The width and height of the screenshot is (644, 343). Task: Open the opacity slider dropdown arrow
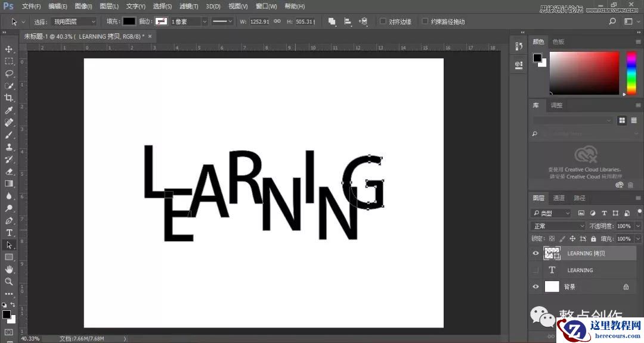[x=638, y=226]
